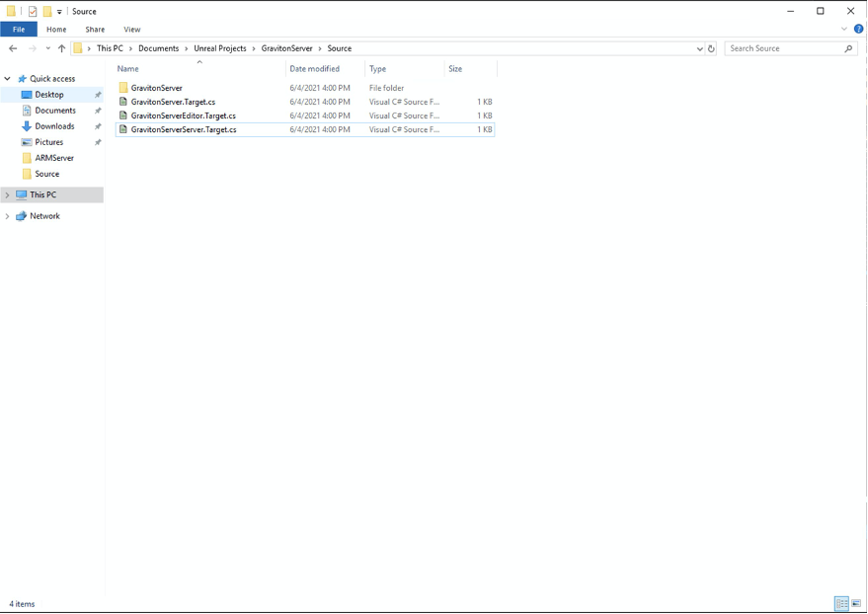The height and width of the screenshot is (614, 868).
Task: Click the Refresh icon next to the address bar
Action: click(712, 47)
